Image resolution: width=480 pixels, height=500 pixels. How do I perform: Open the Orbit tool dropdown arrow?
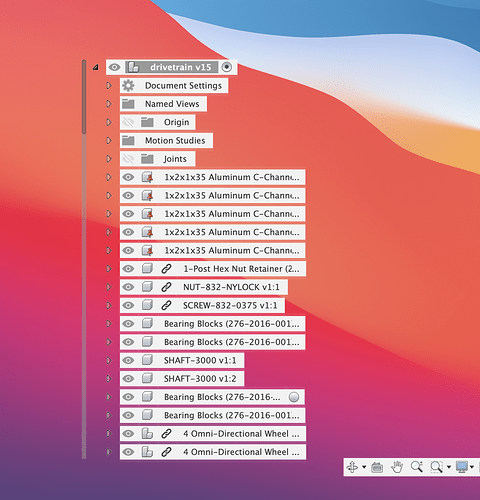(x=364, y=467)
